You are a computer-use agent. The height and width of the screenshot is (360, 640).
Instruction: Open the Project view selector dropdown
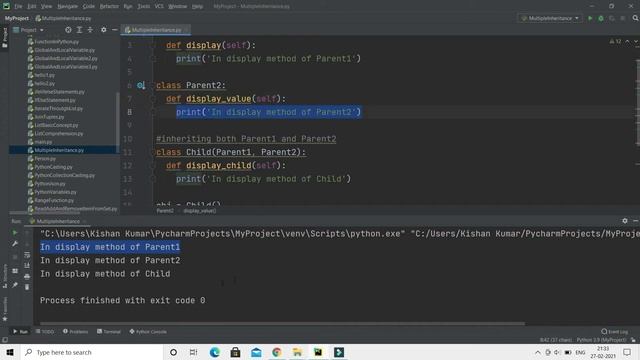28,30
